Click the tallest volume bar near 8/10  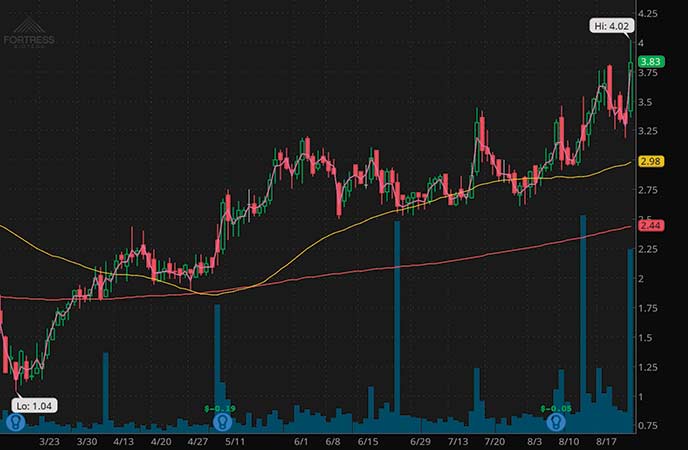pyautogui.click(x=583, y=324)
